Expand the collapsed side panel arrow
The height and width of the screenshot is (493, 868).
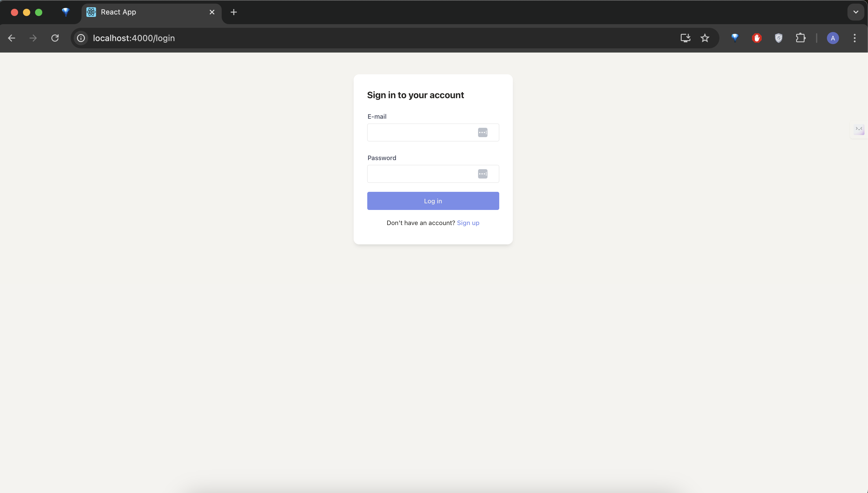[x=859, y=129]
